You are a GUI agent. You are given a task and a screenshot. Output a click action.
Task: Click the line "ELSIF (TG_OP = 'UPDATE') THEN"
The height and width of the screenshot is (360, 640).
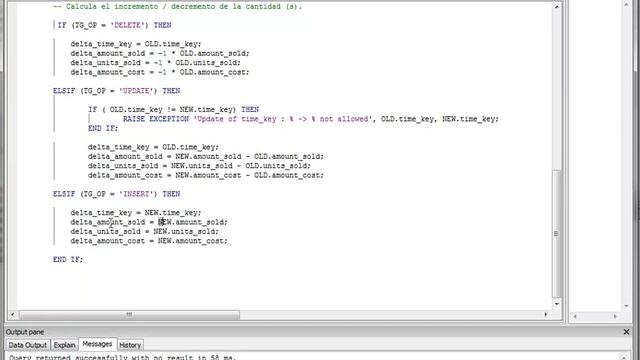tap(116, 91)
